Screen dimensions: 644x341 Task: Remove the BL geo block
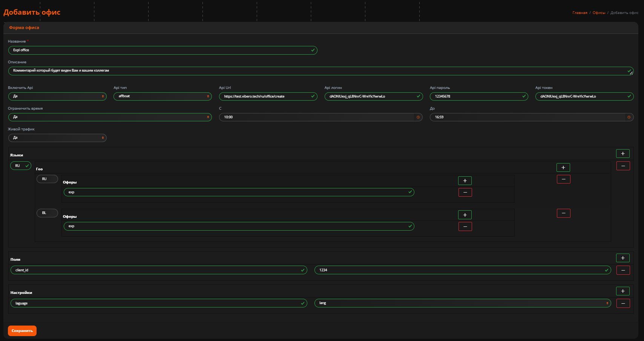[563, 213]
